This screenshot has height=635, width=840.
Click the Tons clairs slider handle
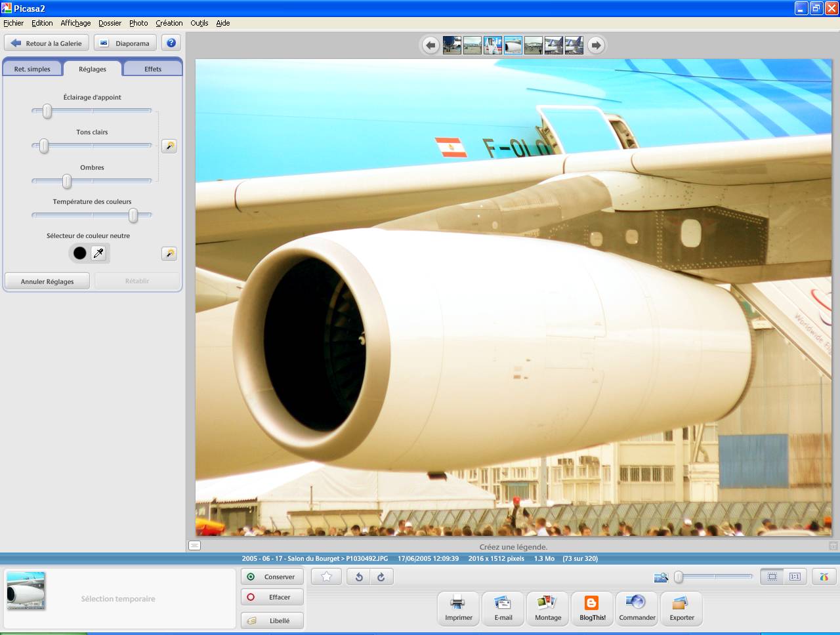tap(44, 146)
